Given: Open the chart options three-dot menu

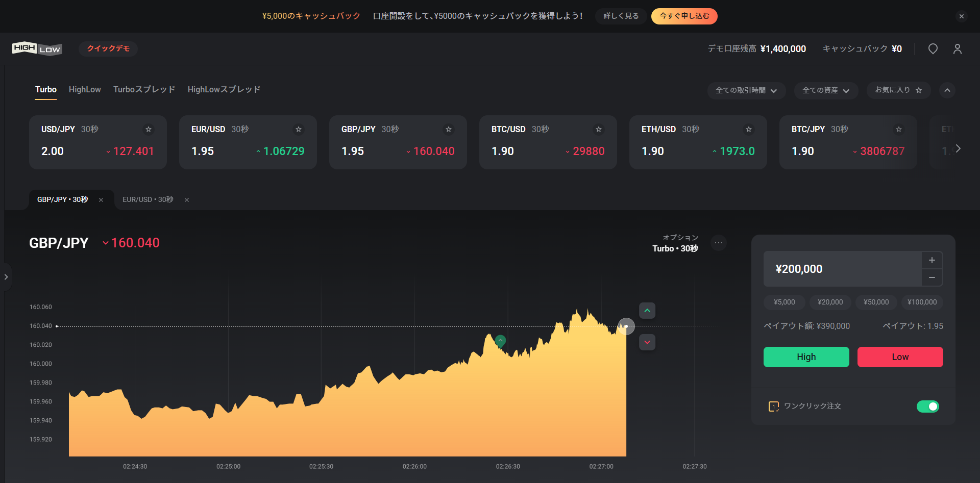Looking at the screenshot, I should pos(719,243).
